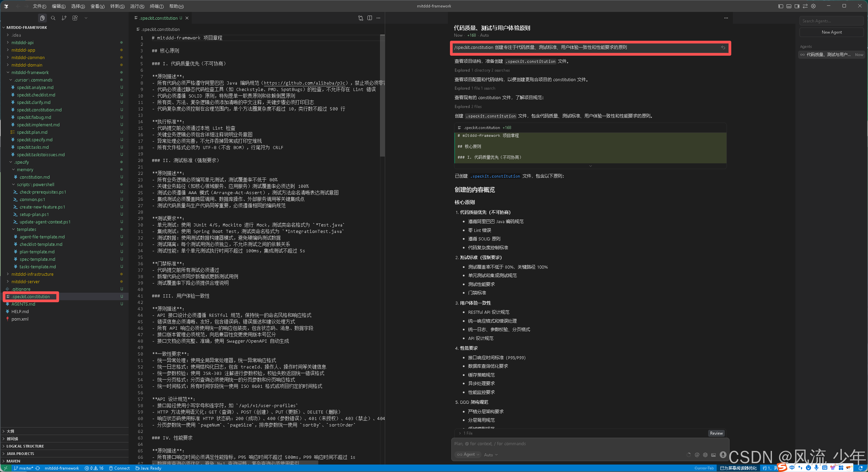868x472 pixels.
Task: Open the Source Control sidebar icon
Action: tap(64, 18)
